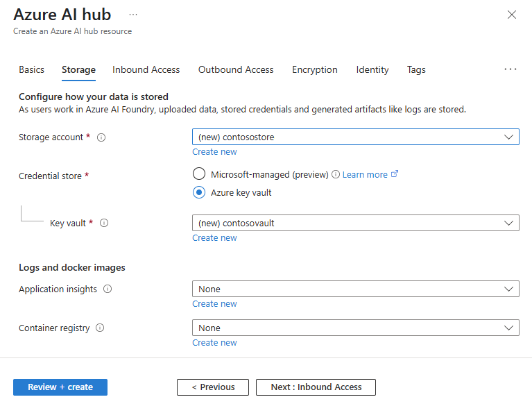
Task: Close the Azure AI hub pane
Action: click(x=512, y=15)
